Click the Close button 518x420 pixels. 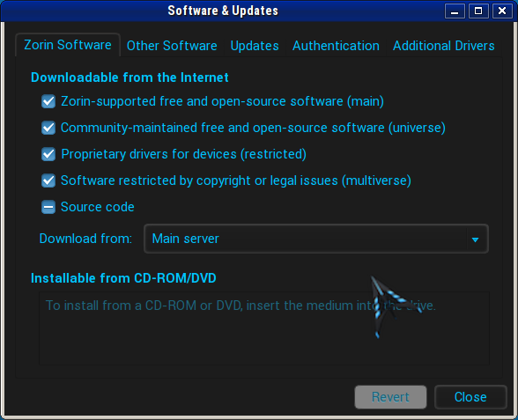pyautogui.click(x=470, y=397)
